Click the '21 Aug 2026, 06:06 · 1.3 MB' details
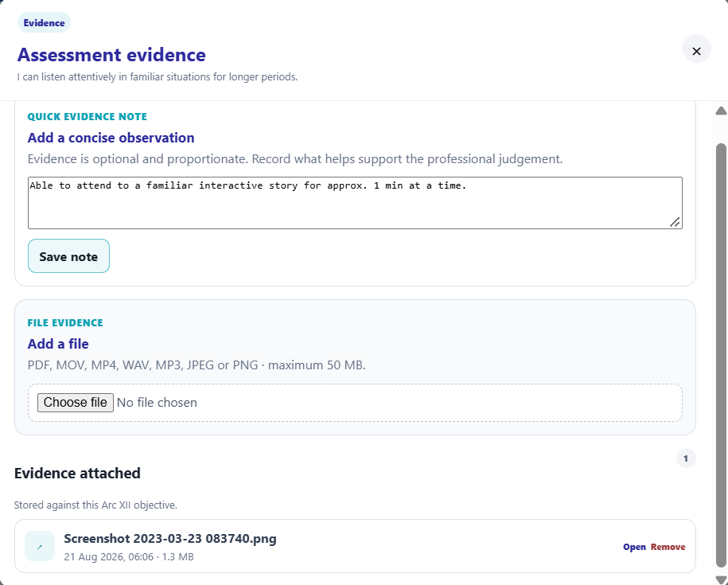This screenshot has width=728, height=585. pyautogui.click(x=129, y=556)
